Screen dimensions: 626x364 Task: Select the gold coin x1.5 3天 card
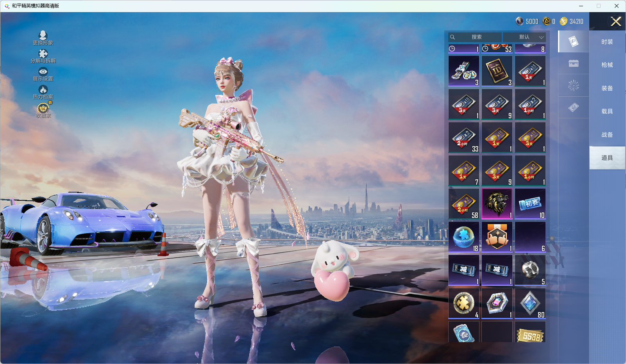tap(530, 137)
